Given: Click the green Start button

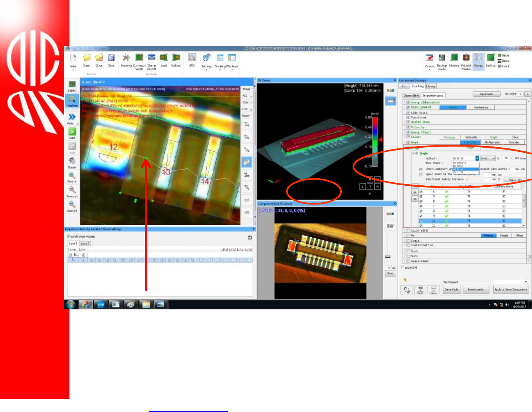Looking at the screenshot, I should coord(72,133).
